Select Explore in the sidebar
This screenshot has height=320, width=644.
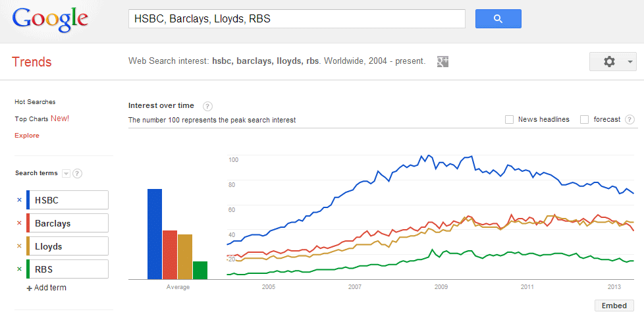tap(27, 136)
